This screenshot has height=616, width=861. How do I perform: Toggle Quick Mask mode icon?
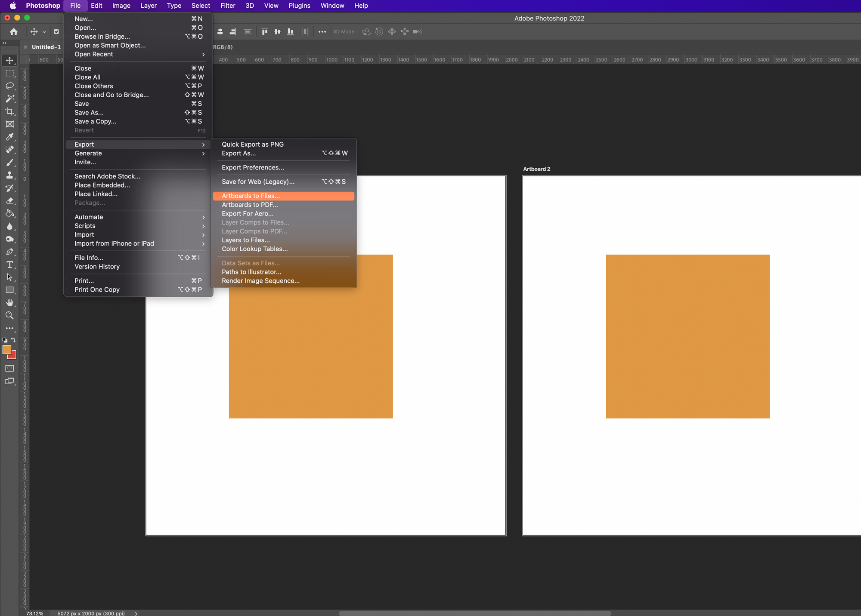(x=9, y=369)
